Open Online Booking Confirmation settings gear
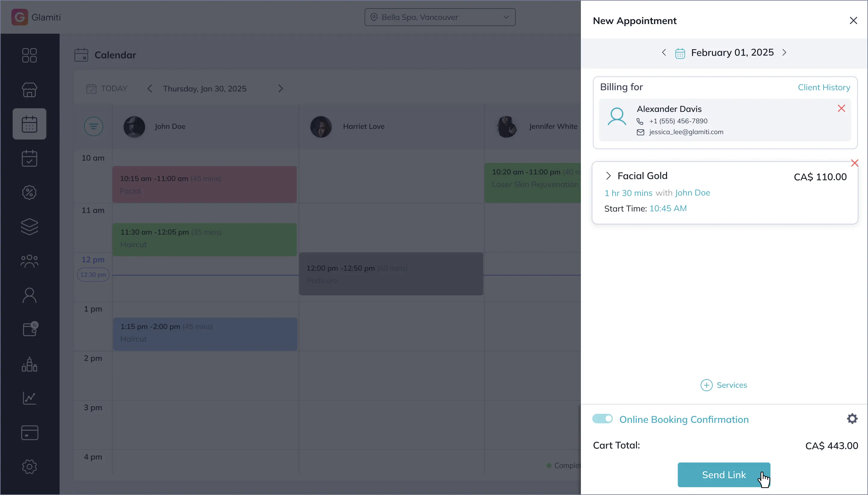The height and width of the screenshot is (495, 868). click(852, 419)
